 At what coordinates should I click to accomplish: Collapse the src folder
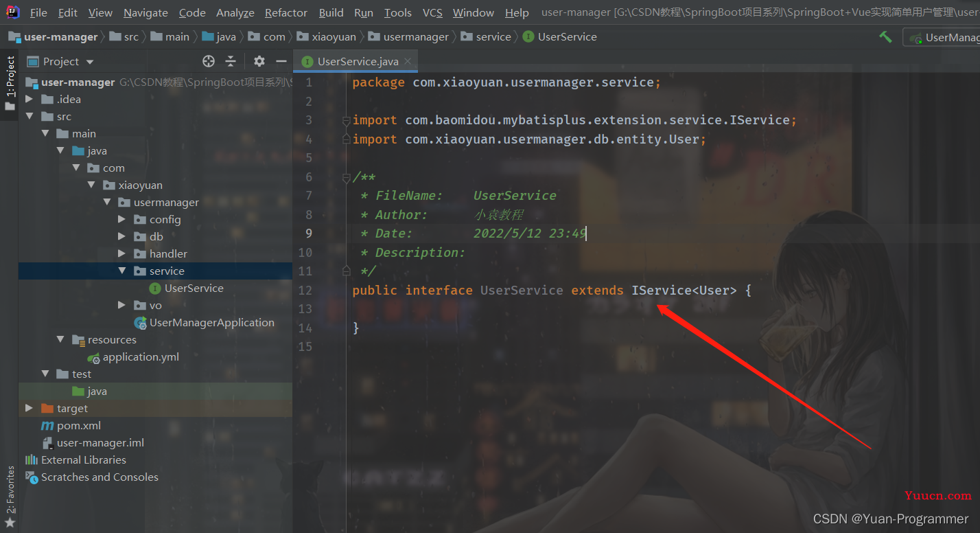pyautogui.click(x=29, y=116)
